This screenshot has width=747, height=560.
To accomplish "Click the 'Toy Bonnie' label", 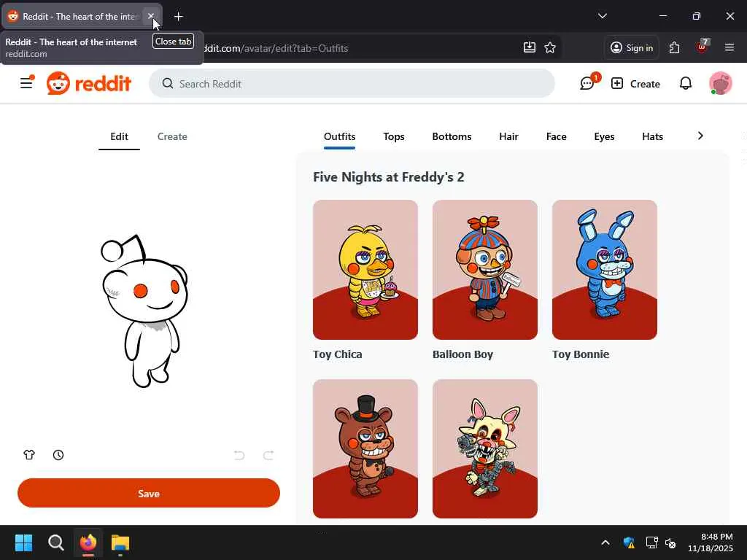I will click(580, 354).
